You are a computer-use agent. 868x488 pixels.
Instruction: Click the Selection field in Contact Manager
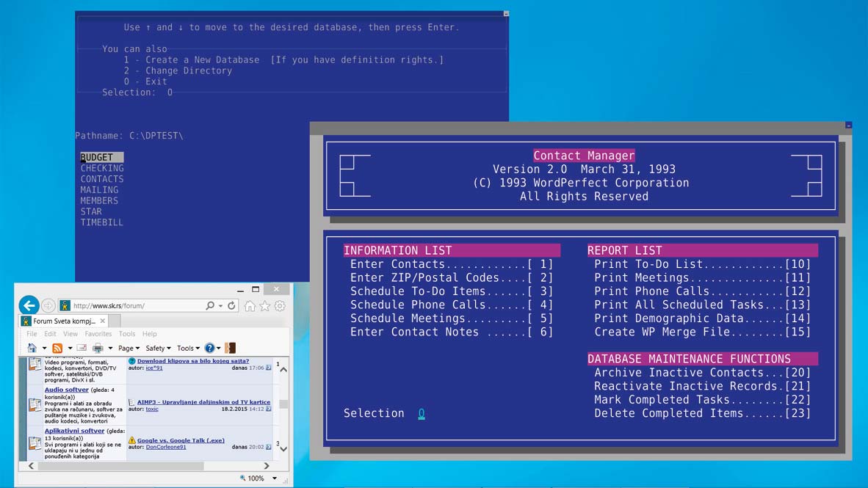pos(422,413)
